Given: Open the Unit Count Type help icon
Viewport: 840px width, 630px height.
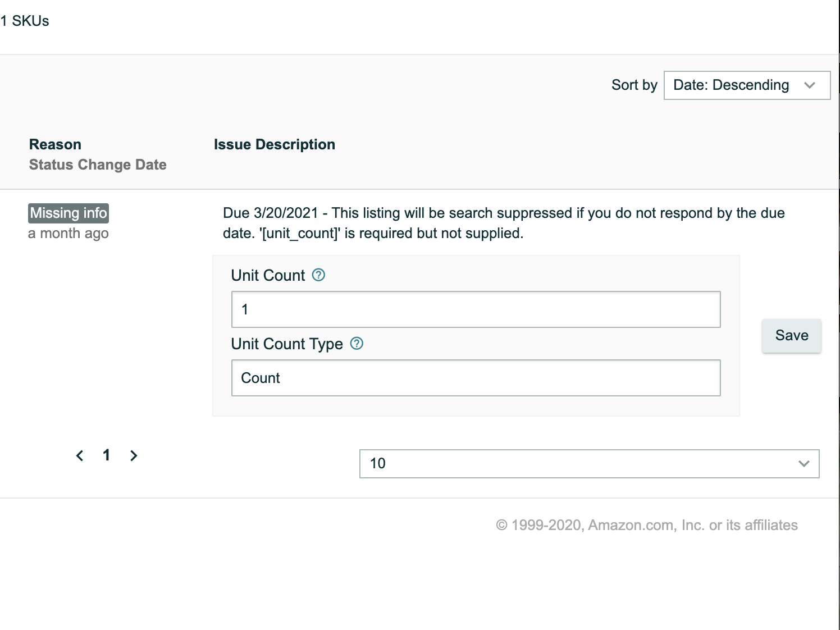Looking at the screenshot, I should click(357, 344).
